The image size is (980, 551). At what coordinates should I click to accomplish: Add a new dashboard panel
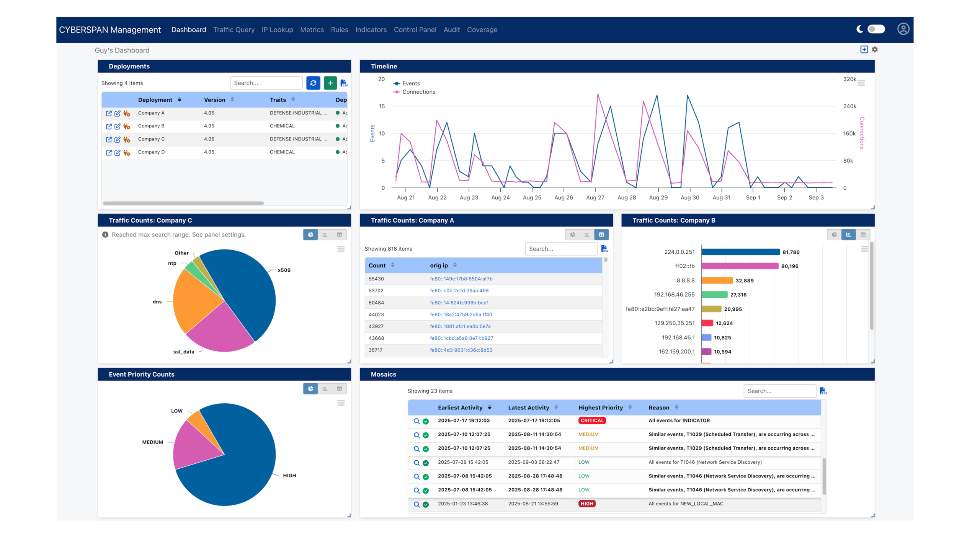click(864, 49)
